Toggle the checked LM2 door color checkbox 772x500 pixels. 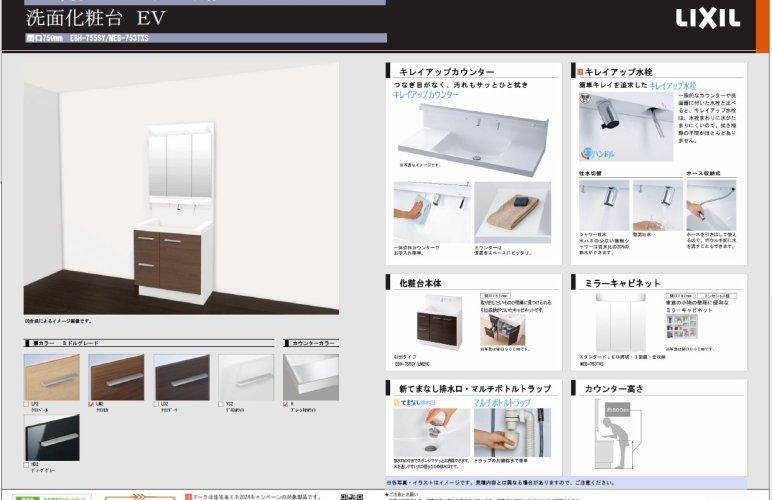click(92, 403)
